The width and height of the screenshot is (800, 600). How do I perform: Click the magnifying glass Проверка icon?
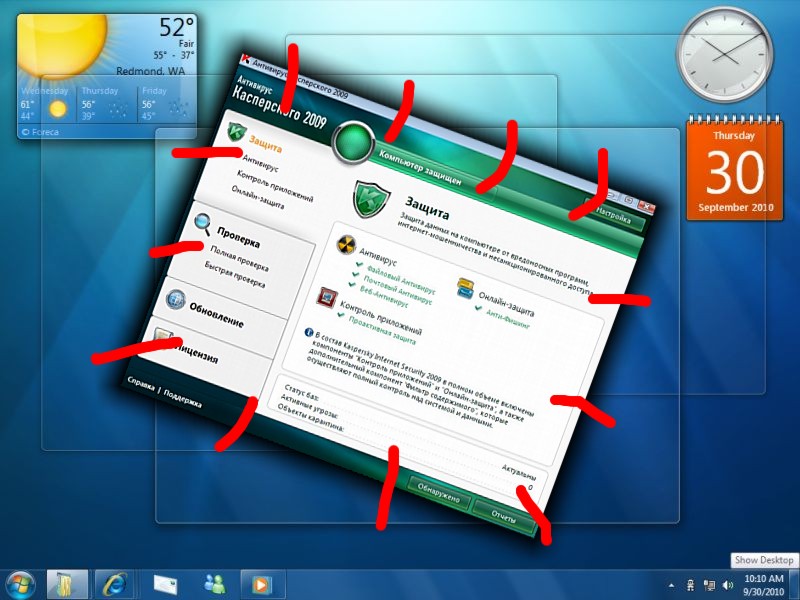202,222
